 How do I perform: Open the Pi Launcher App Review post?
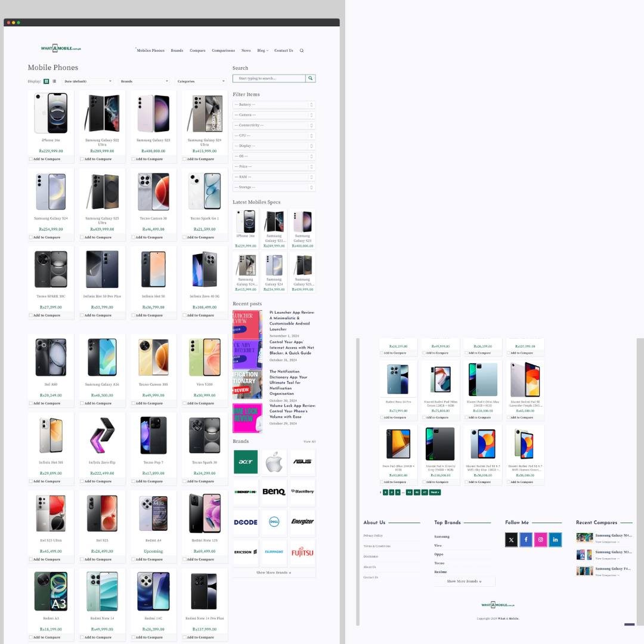click(x=292, y=321)
